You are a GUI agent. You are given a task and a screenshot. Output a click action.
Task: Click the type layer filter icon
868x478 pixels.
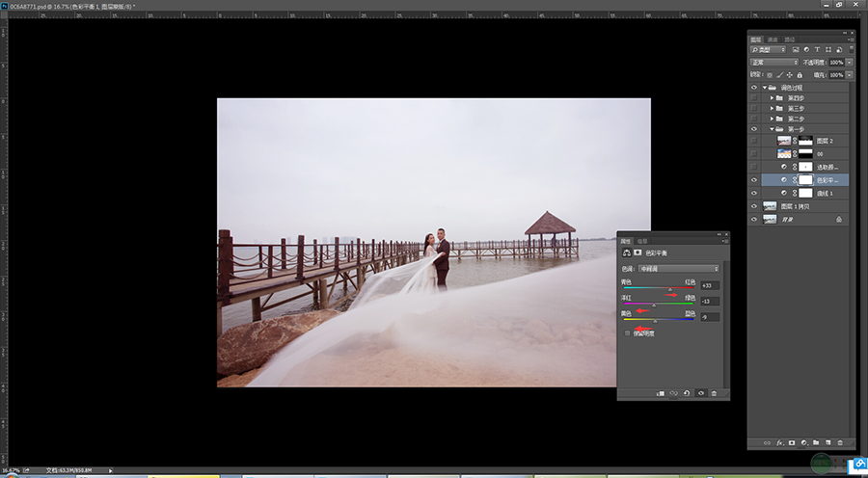click(817, 49)
